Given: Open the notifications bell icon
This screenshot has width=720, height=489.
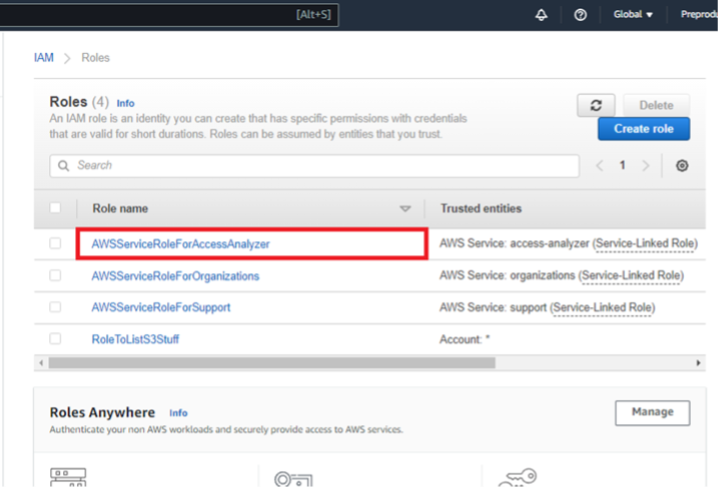Looking at the screenshot, I should (541, 15).
